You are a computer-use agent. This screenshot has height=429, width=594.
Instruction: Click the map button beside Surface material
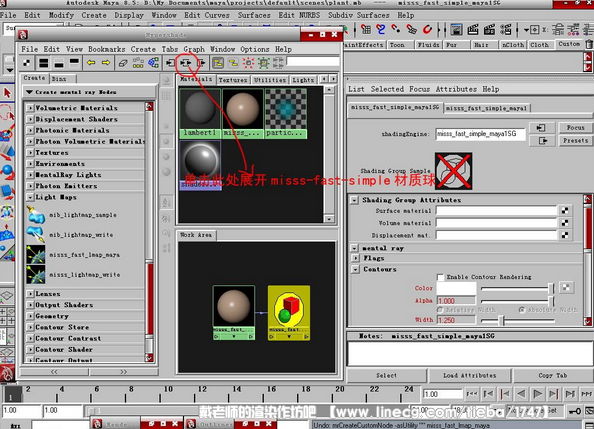[x=565, y=211]
